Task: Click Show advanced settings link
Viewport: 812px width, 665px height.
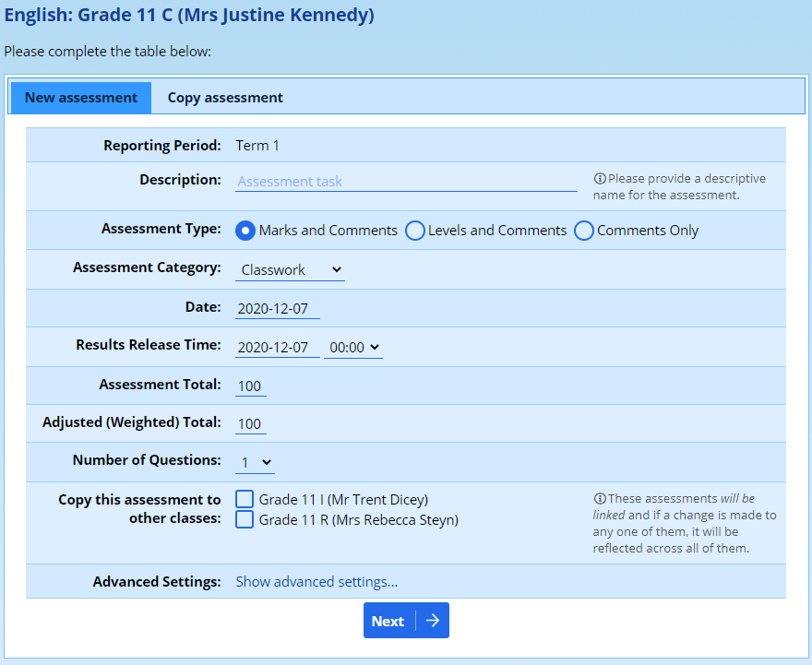Action: [316, 582]
